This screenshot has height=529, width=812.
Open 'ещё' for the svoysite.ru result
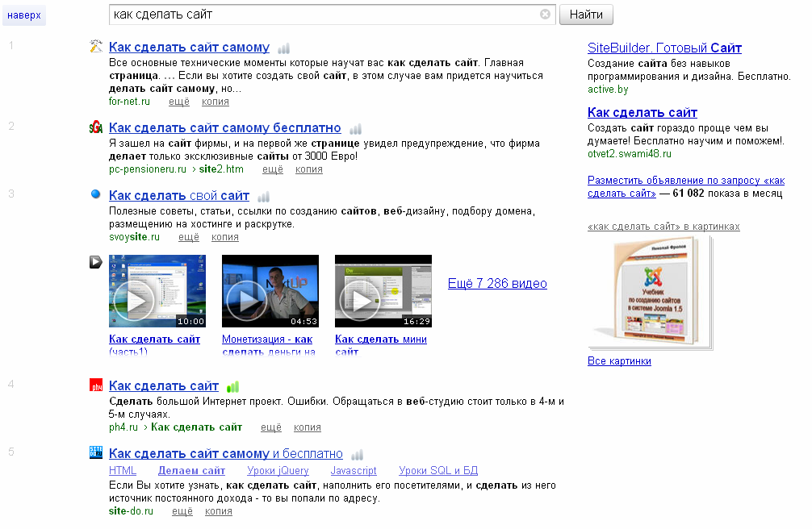coord(189,237)
